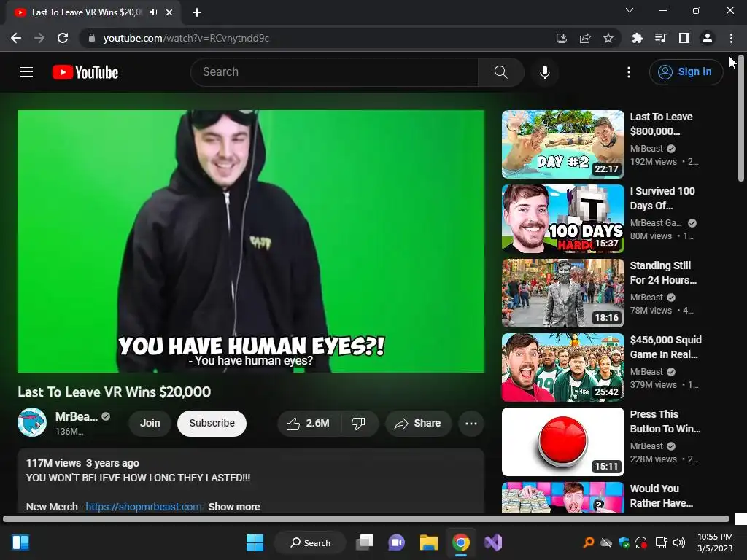The width and height of the screenshot is (747, 560).
Task: Open I Survived 100 Days thumbnail
Action: click(x=562, y=219)
